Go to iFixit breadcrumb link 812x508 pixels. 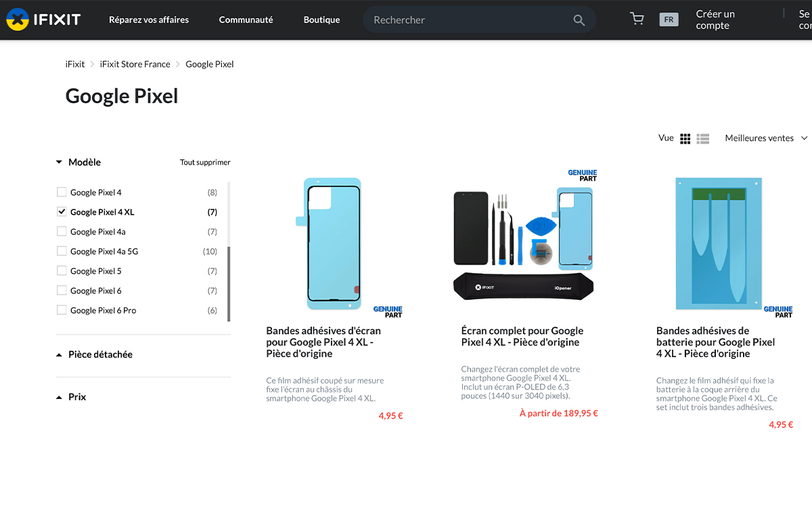click(75, 64)
